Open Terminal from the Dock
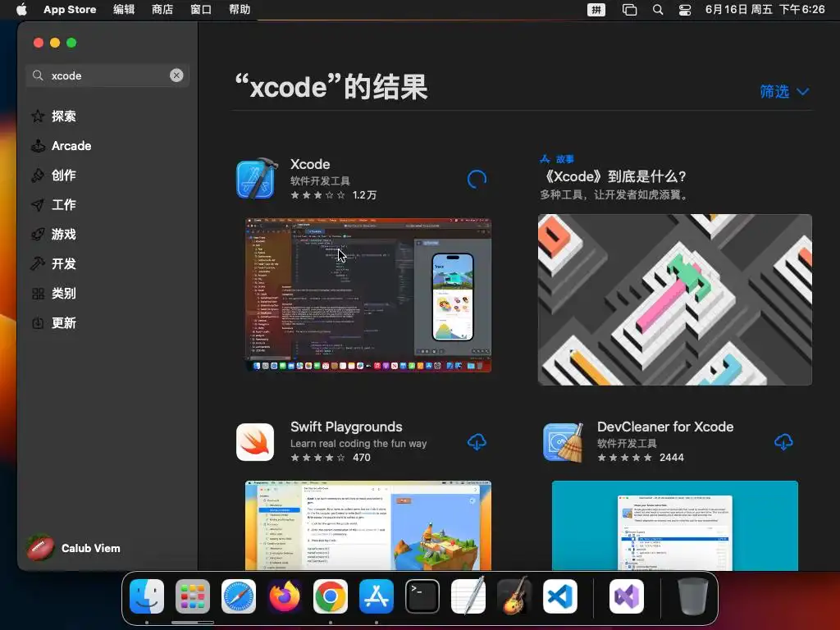The image size is (840, 630). coord(422,596)
